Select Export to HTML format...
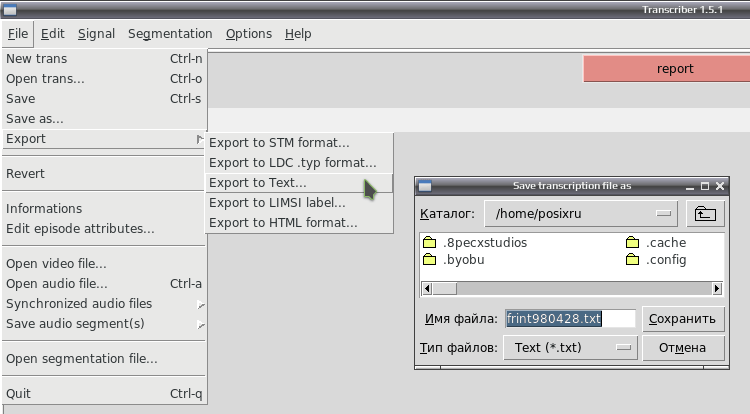The image size is (750, 414). tap(299, 223)
